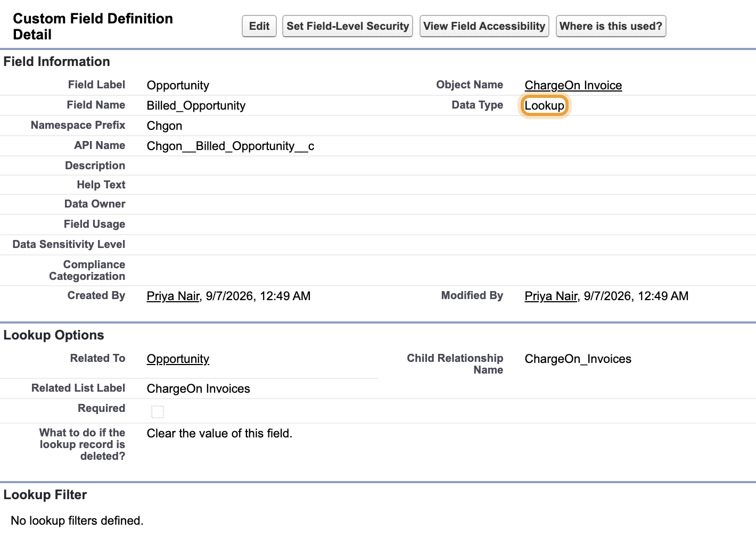Open View Field Accessibility
756x538 pixels.
pos(484,26)
